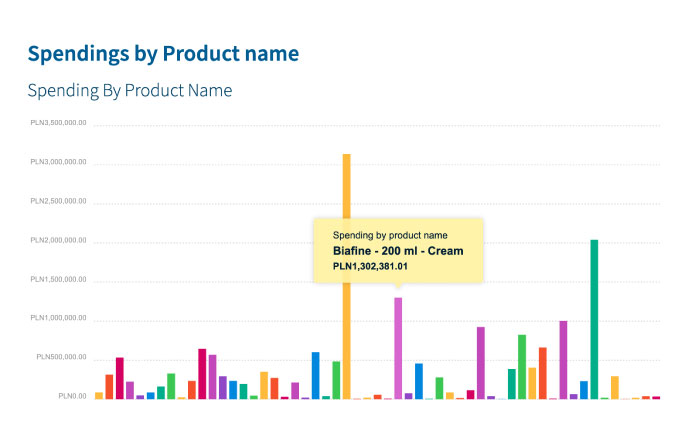This screenshot has height=440, width=690.
Task: Click the PLN1,302,381.01 tooltip value
Action: (x=371, y=266)
